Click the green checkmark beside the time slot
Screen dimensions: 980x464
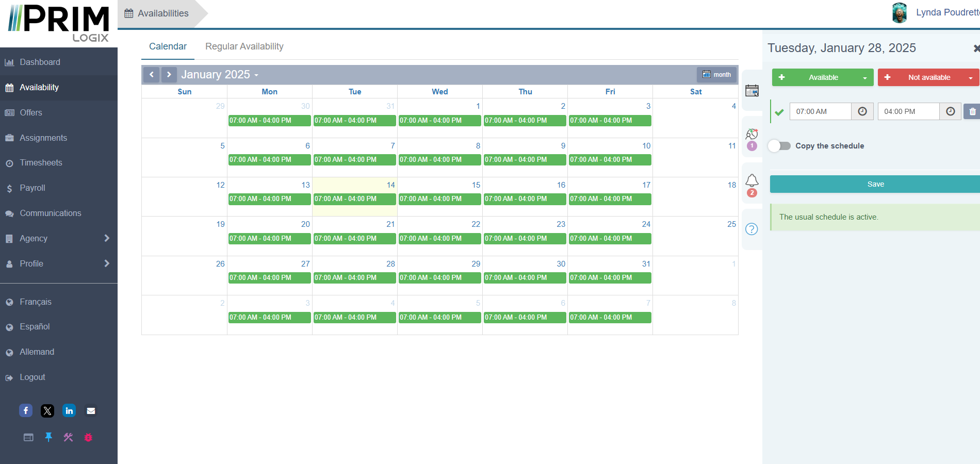click(779, 112)
